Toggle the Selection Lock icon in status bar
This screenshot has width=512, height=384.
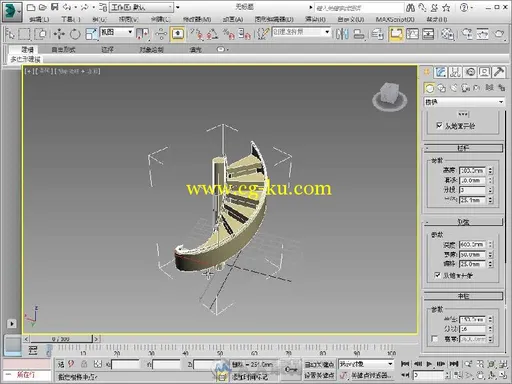pyautogui.click(x=84, y=364)
